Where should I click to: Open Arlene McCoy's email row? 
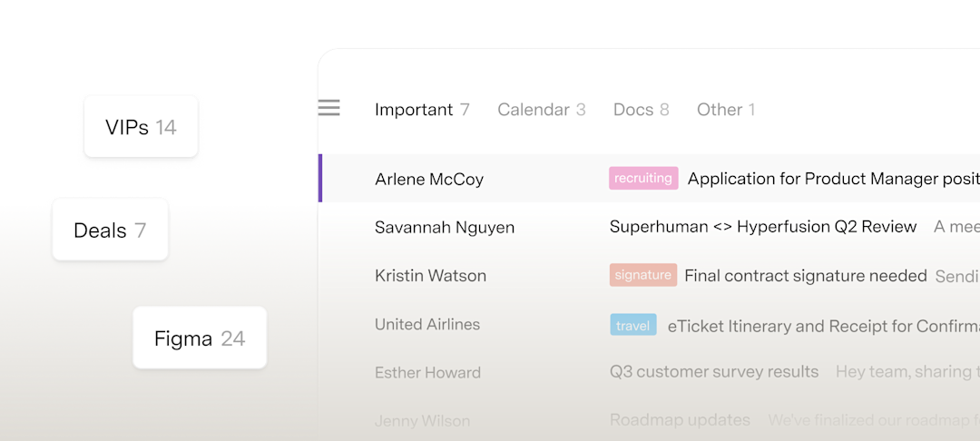point(649,179)
